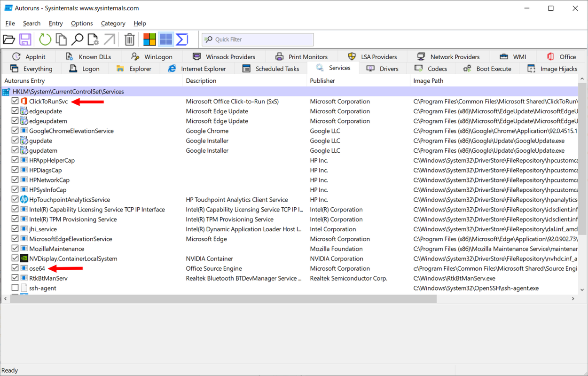Switch to the Everything tab

click(31, 69)
